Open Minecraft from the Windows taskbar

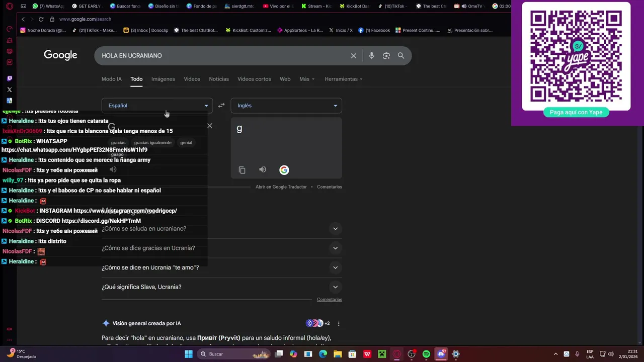(x=382, y=354)
